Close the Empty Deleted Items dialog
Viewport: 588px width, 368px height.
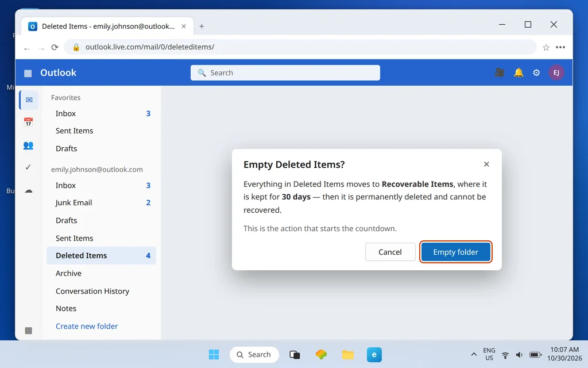486,164
